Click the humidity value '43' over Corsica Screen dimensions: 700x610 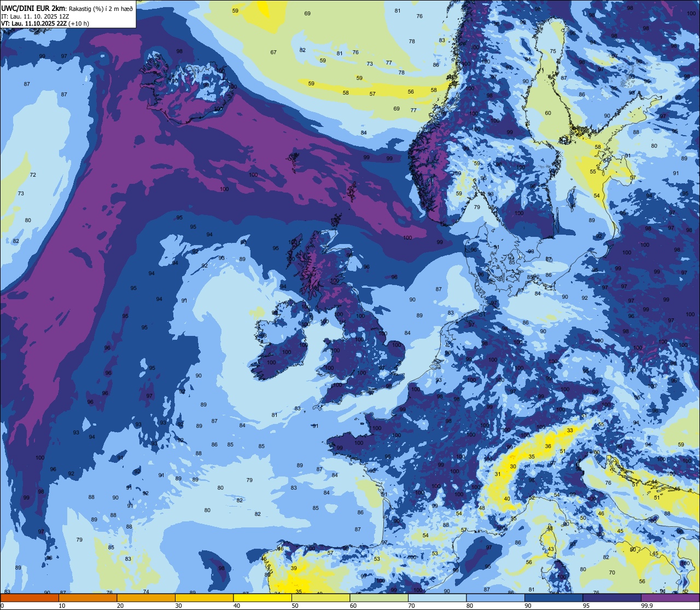click(551, 549)
